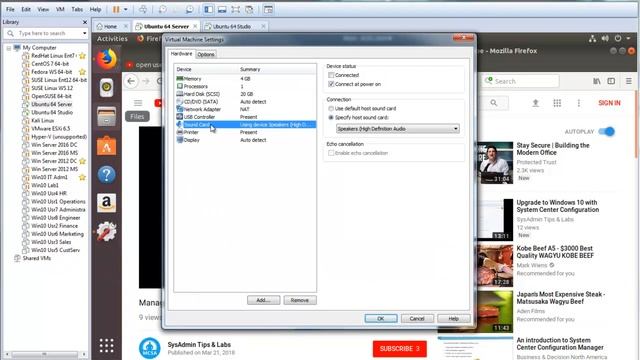
Task: Collapse the My Computer tree node
Action: [9, 48]
